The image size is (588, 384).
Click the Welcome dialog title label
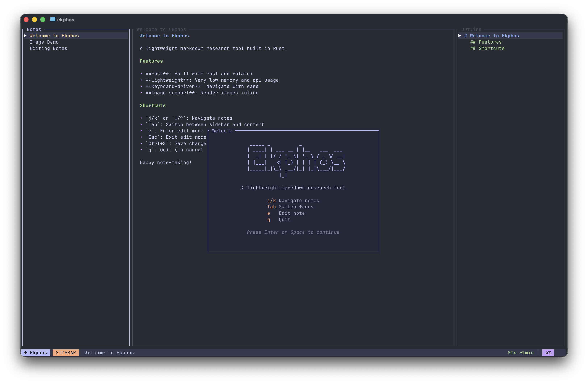222,131
